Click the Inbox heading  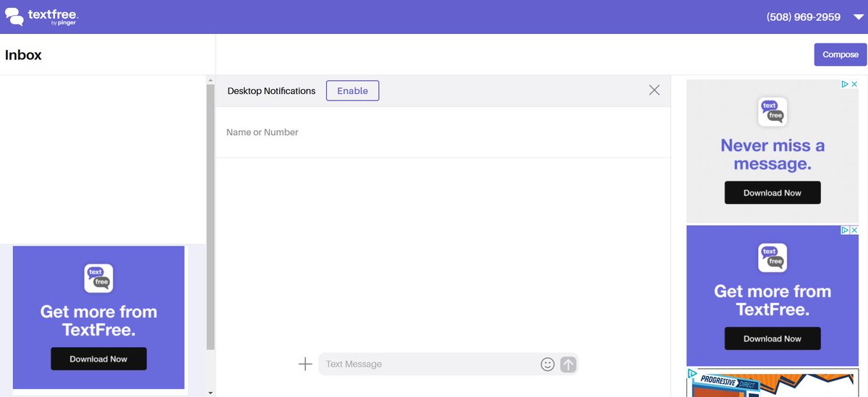pos(23,55)
